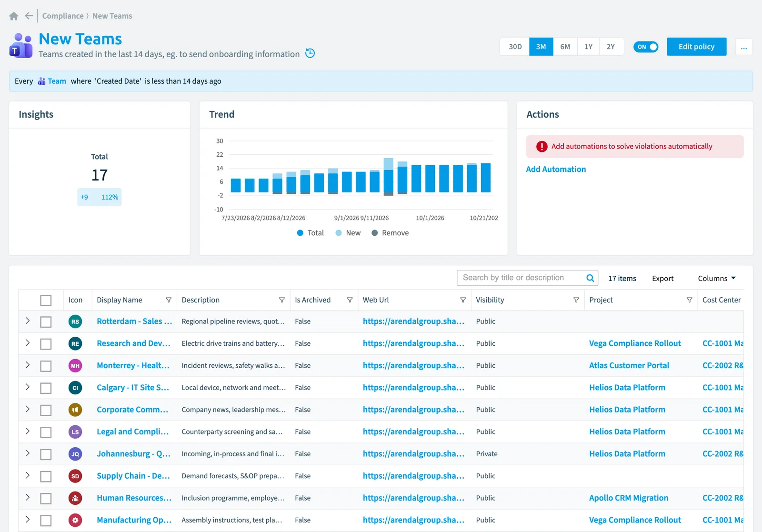762x532 pixels.
Task: Click the Microsoft Teams logo icon
Action: [x=21, y=46]
